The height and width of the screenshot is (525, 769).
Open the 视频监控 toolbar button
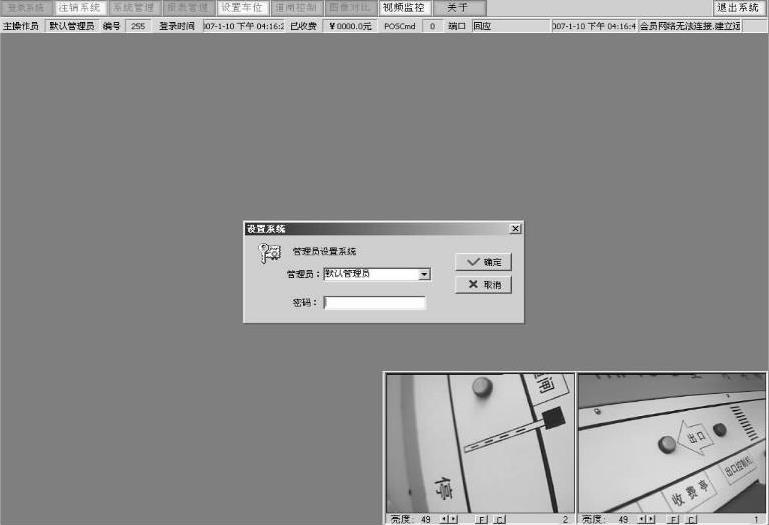(404, 8)
